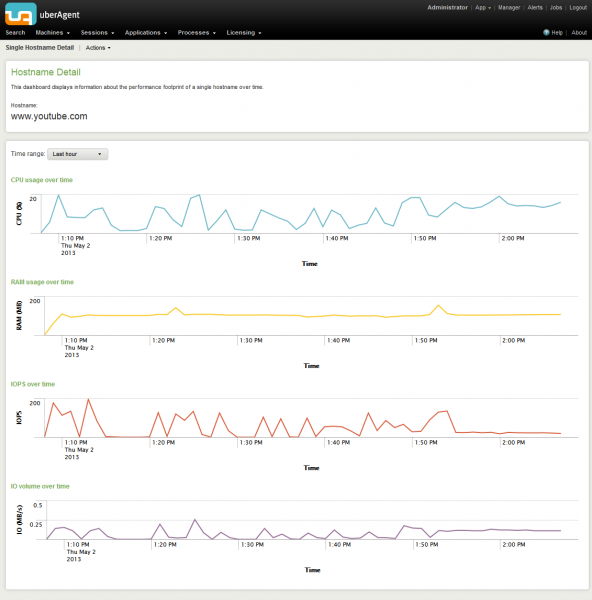Screen dimensions: 592x600
Task: Click the CPU usage over time title
Action: click(42, 180)
